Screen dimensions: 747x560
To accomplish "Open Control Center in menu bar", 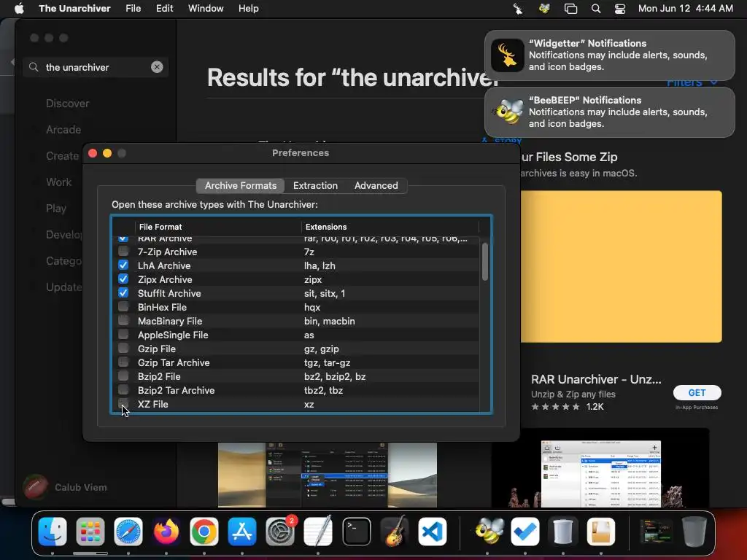I will pos(620,8).
